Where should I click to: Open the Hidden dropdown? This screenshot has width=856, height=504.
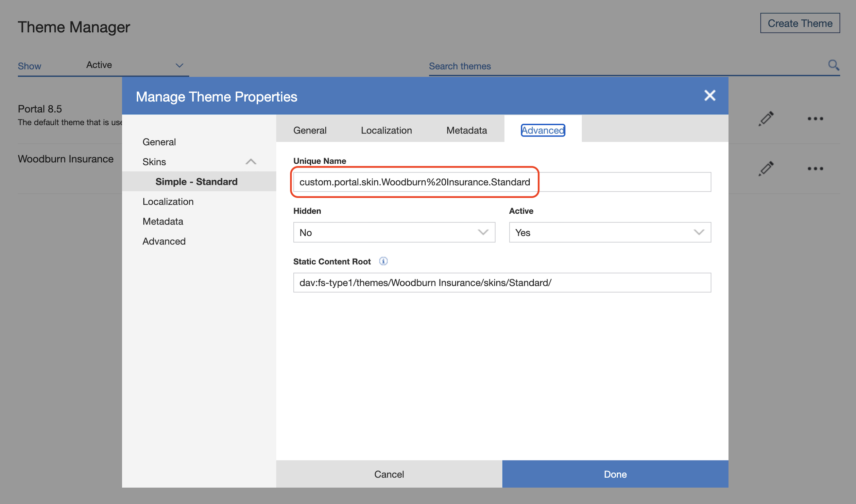[394, 232]
